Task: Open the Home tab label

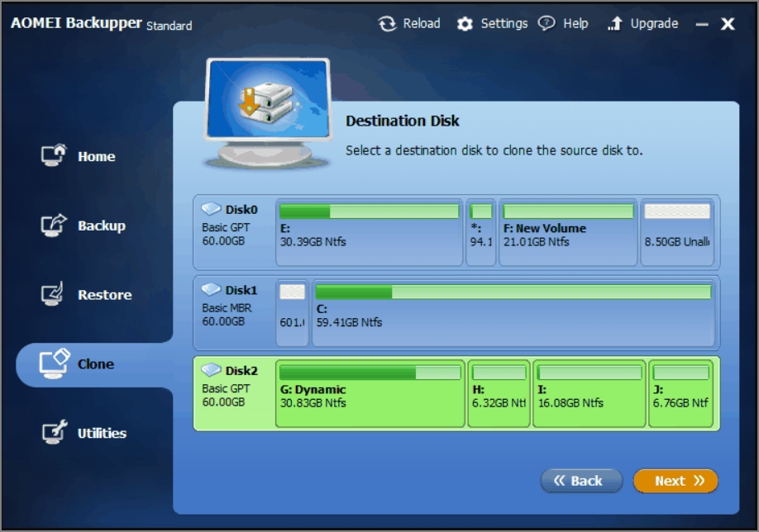Action: pos(97,157)
